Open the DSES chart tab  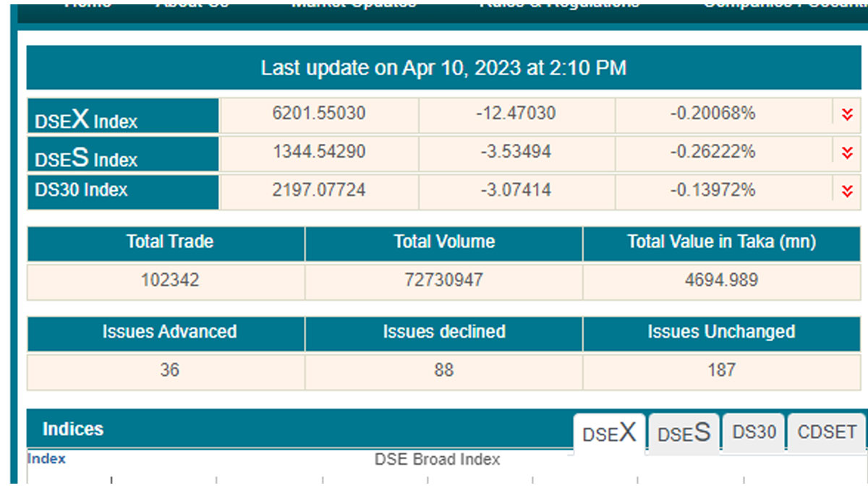coord(684,433)
